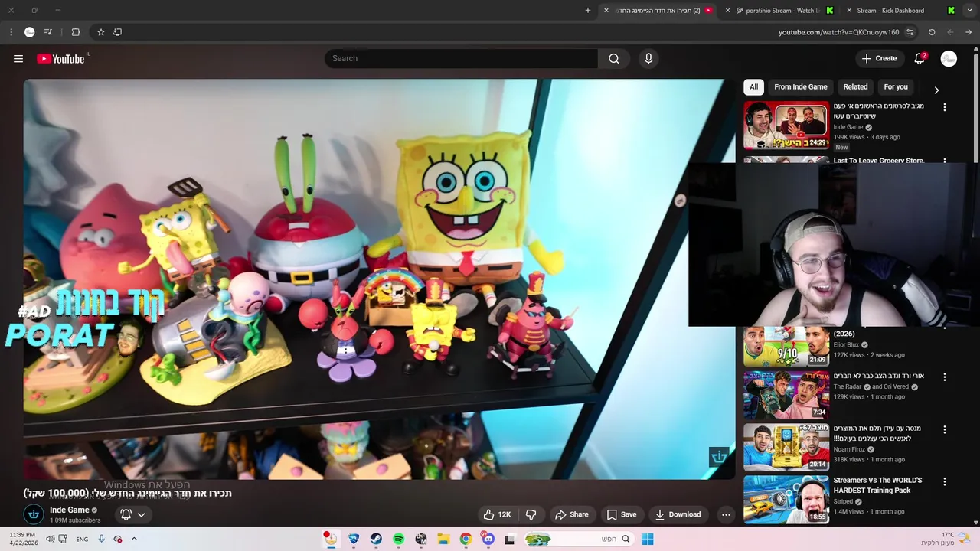The image size is (980, 551).
Task: Select the For you chip
Action: click(x=896, y=87)
